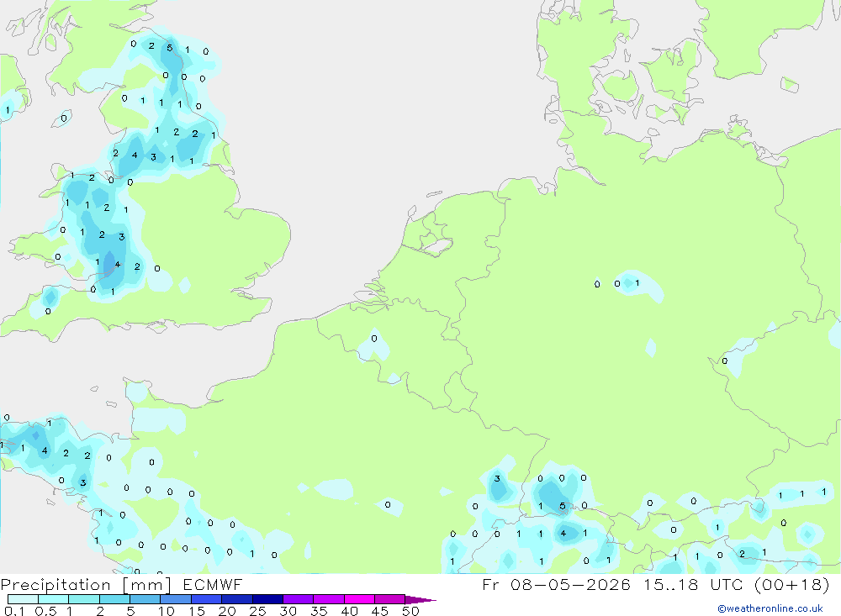Choose the 25–30 mm dark navy legend swatch
The width and height of the screenshot is (841, 616).
[x=267, y=599]
